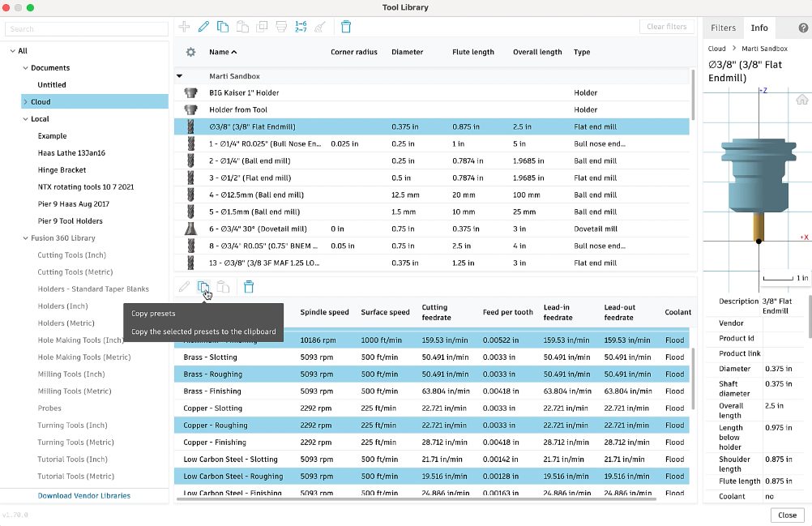Viewport: 812px width, 526px height.
Task: Expand the Cloud tree node
Action: pos(25,102)
